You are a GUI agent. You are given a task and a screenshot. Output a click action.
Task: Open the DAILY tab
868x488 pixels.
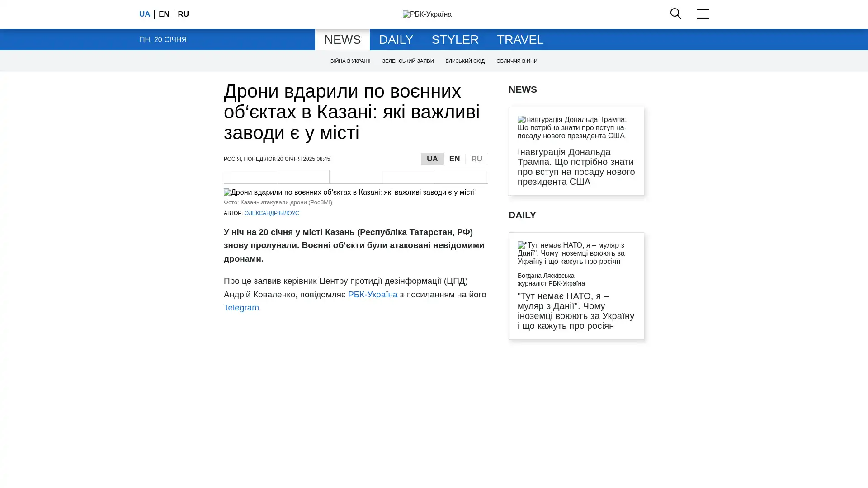coord(396,40)
